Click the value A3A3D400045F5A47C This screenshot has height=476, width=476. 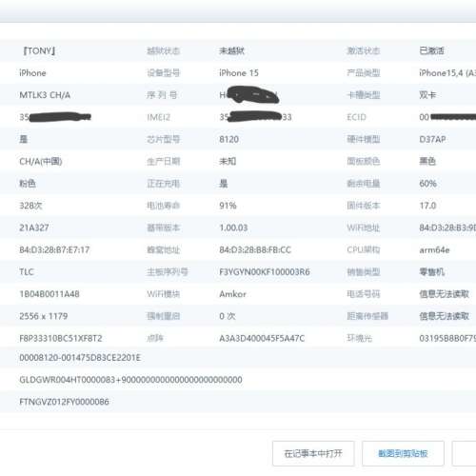[x=262, y=338]
